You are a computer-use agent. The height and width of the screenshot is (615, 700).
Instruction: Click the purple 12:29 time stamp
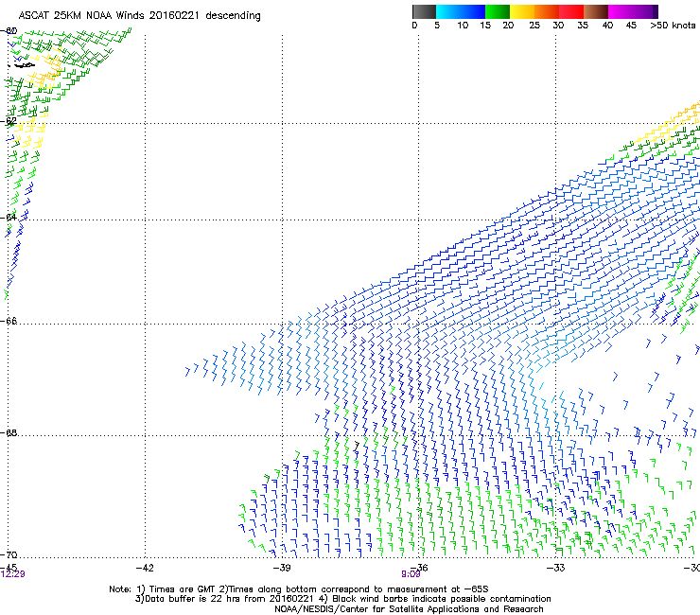[13, 574]
